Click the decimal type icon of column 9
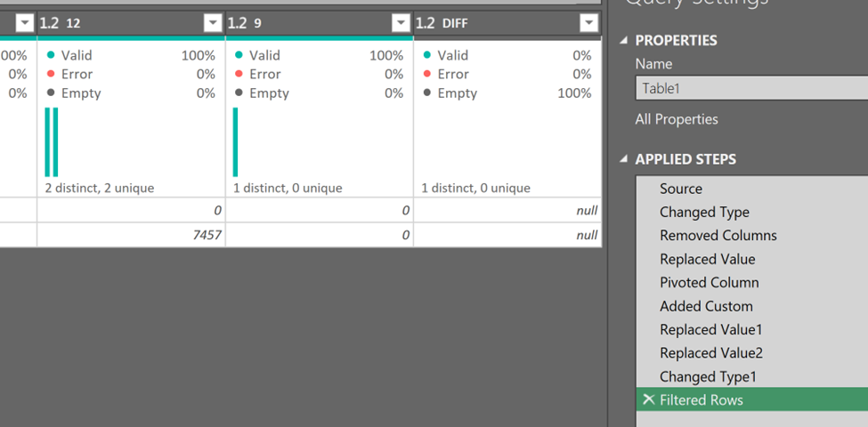The width and height of the screenshot is (868, 427). (237, 23)
